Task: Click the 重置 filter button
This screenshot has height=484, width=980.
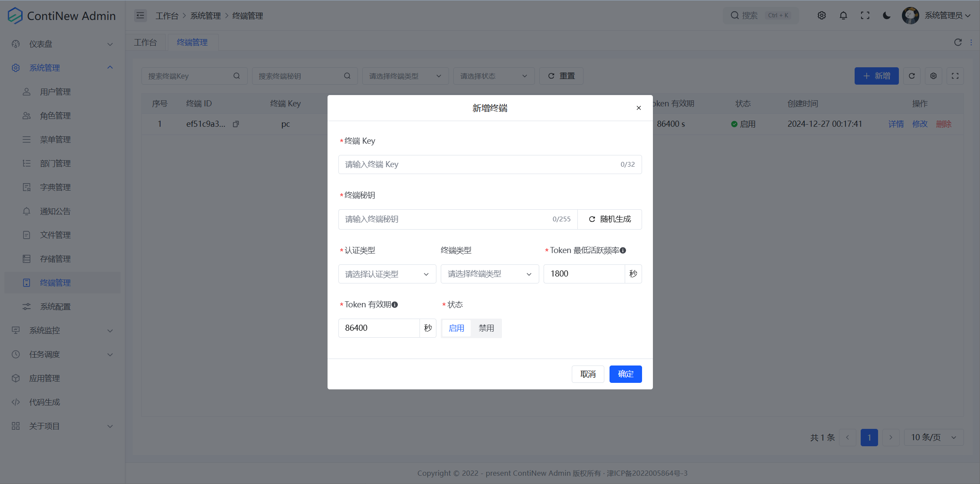Action: point(561,76)
